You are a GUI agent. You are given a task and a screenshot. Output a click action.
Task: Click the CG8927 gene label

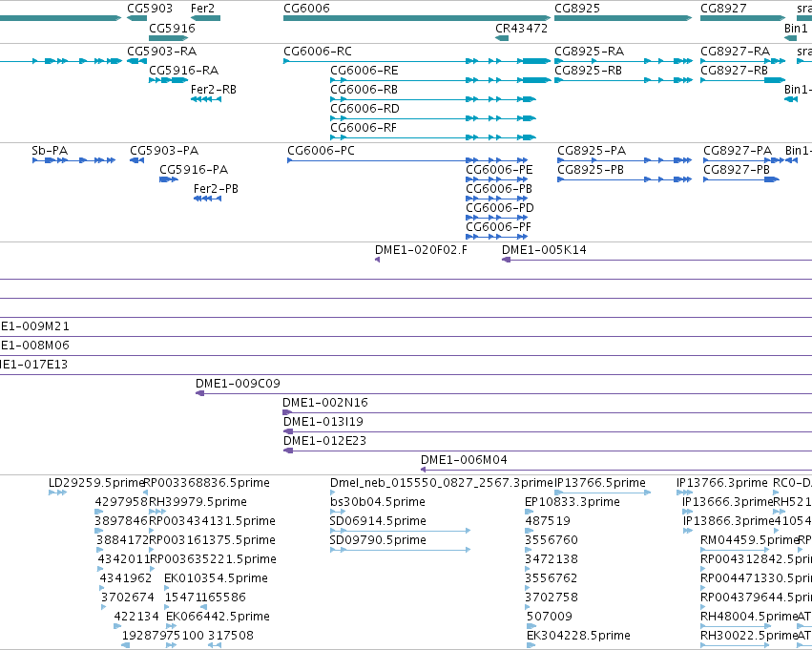click(723, 9)
